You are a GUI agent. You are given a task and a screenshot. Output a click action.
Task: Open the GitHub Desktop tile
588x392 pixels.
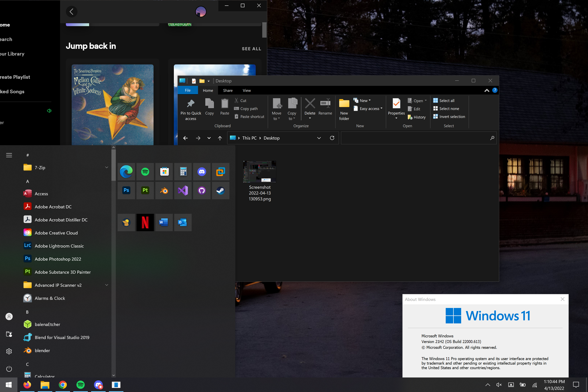point(201,191)
